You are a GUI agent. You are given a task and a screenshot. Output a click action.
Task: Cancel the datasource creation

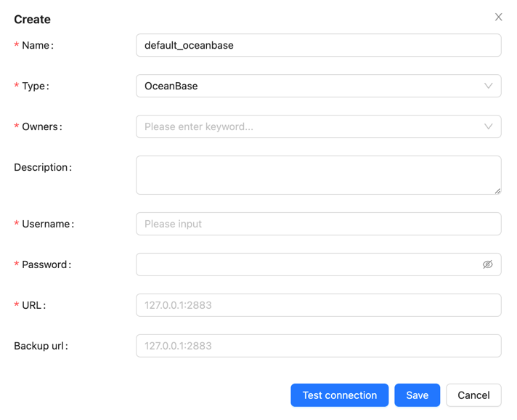pos(473,395)
